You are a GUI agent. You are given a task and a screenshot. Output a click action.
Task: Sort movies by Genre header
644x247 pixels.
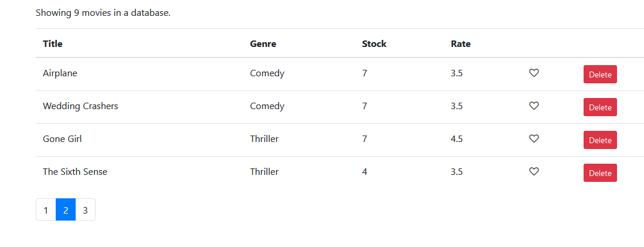pos(263,43)
